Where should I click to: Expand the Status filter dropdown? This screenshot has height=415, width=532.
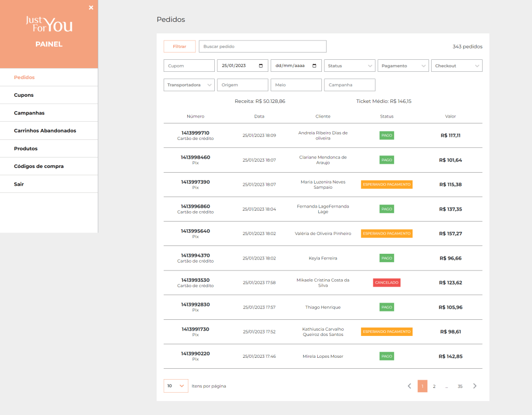[x=349, y=66]
